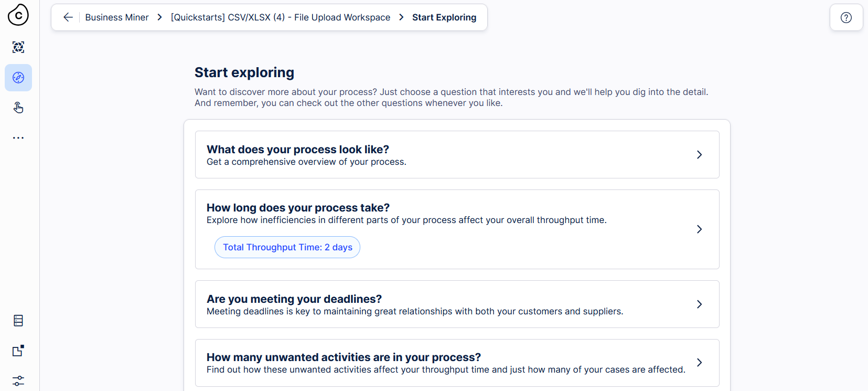Open the hand pointer action icon
868x391 pixels.
click(18, 108)
